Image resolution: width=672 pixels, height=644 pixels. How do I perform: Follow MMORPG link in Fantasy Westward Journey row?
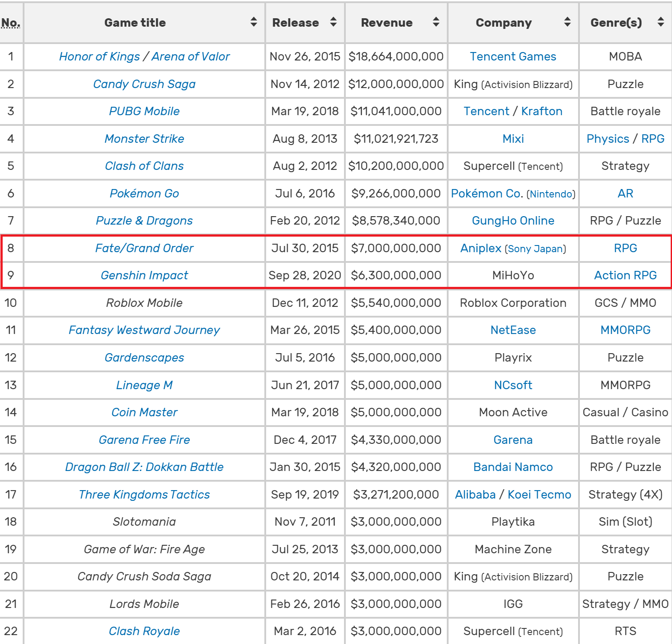pyautogui.click(x=625, y=330)
